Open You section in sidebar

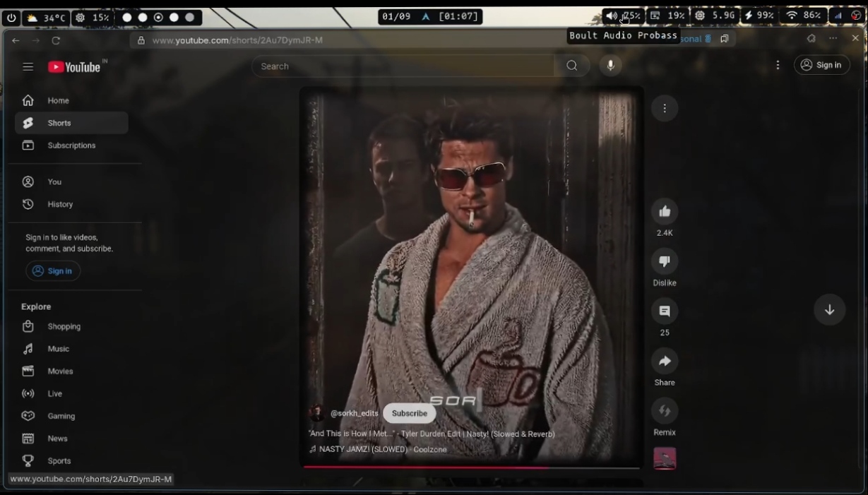pos(71,181)
